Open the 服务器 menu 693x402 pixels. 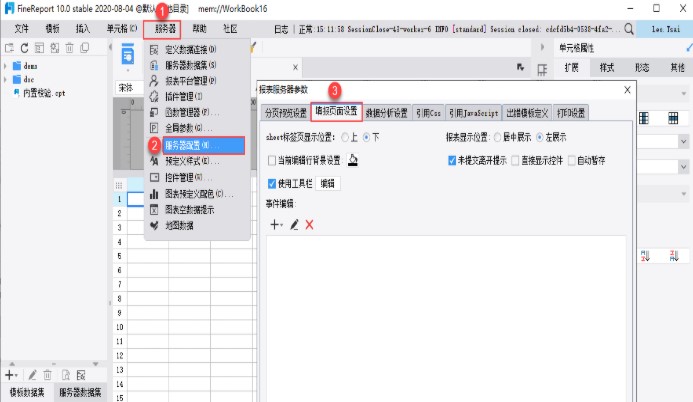click(x=165, y=29)
